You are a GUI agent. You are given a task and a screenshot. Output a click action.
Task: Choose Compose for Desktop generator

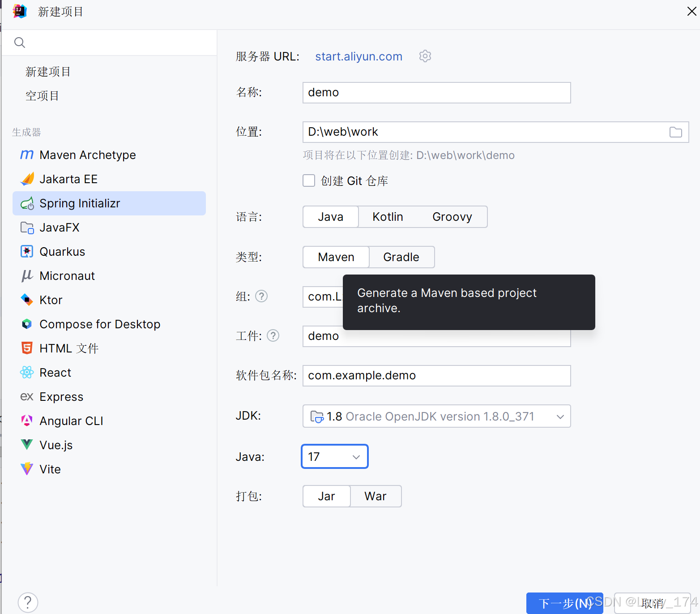109,324
